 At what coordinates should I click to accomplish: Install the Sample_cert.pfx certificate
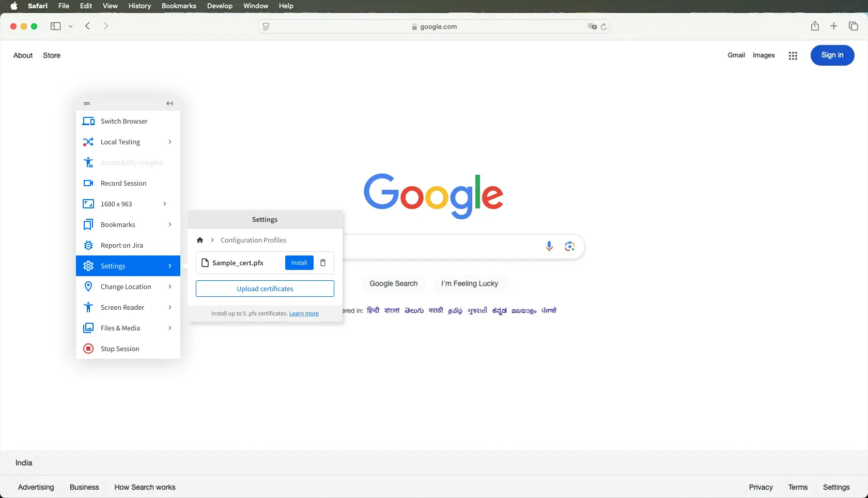(x=299, y=263)
